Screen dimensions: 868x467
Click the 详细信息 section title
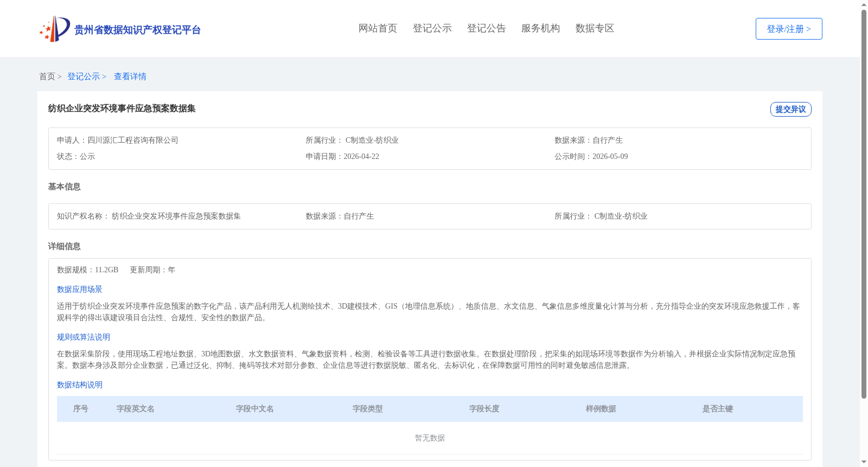click(64, 246)
